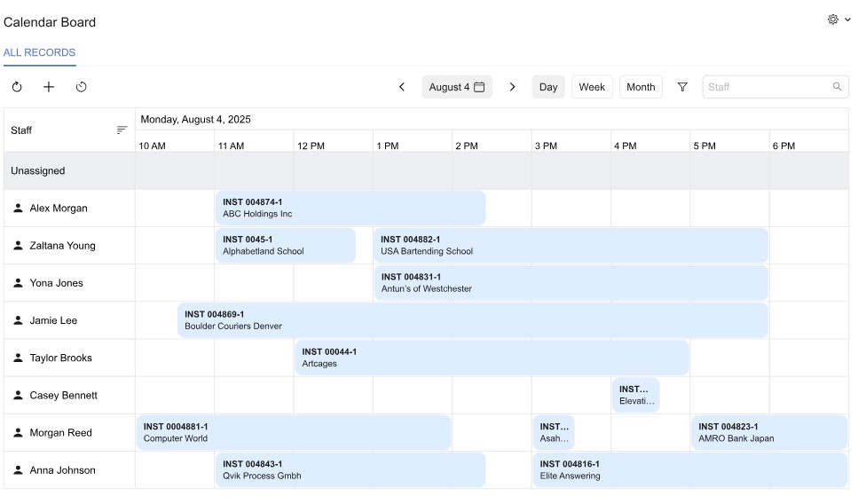
Task: Open the filter funnel icon
Action: click(x=682, y=87)
